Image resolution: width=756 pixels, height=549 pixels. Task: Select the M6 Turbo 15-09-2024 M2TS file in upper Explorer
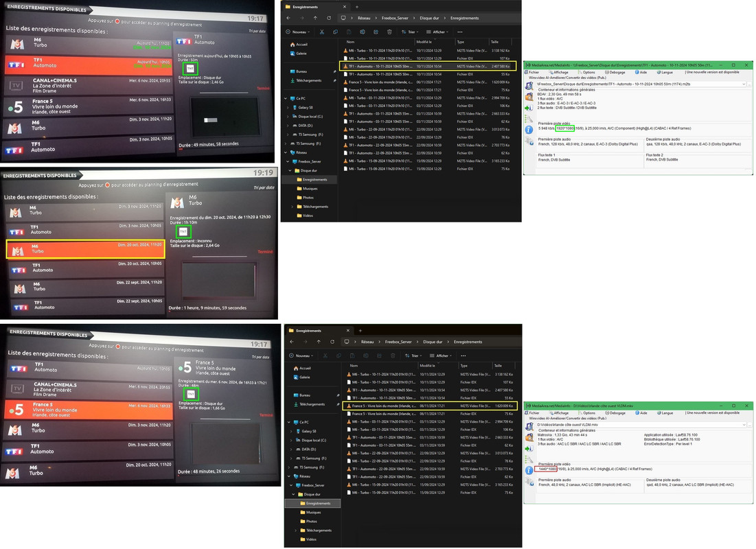point(427,161)
